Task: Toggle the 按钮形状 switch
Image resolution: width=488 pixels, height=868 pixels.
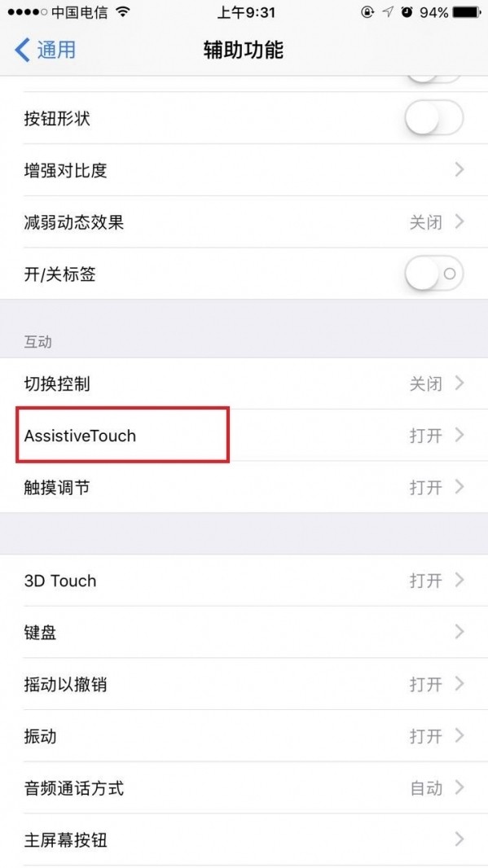Action: click(433, 118)
